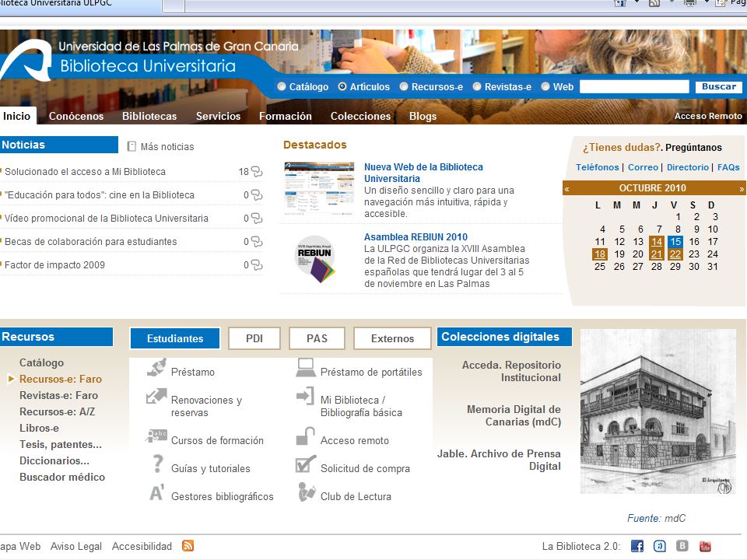Click the ULPGC Biblioteca logo
This screenshot has width=747, height=560.
[26, 61]
